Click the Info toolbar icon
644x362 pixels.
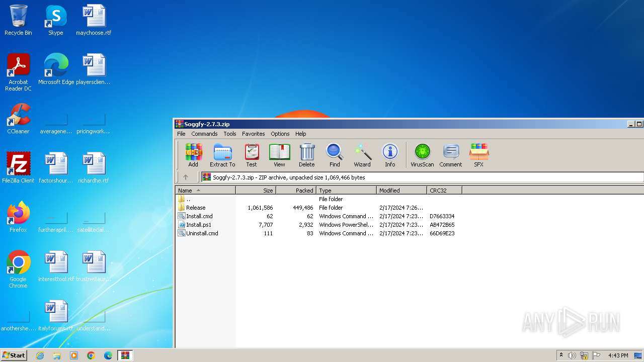(390, 155)
